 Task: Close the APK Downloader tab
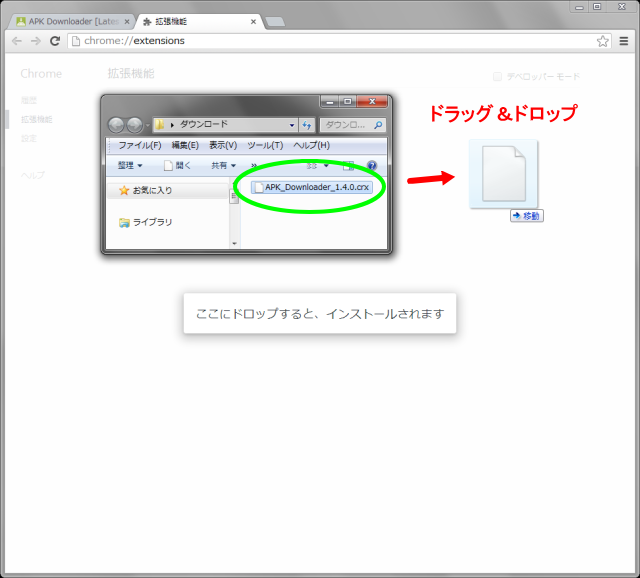(x=127, y=22)
